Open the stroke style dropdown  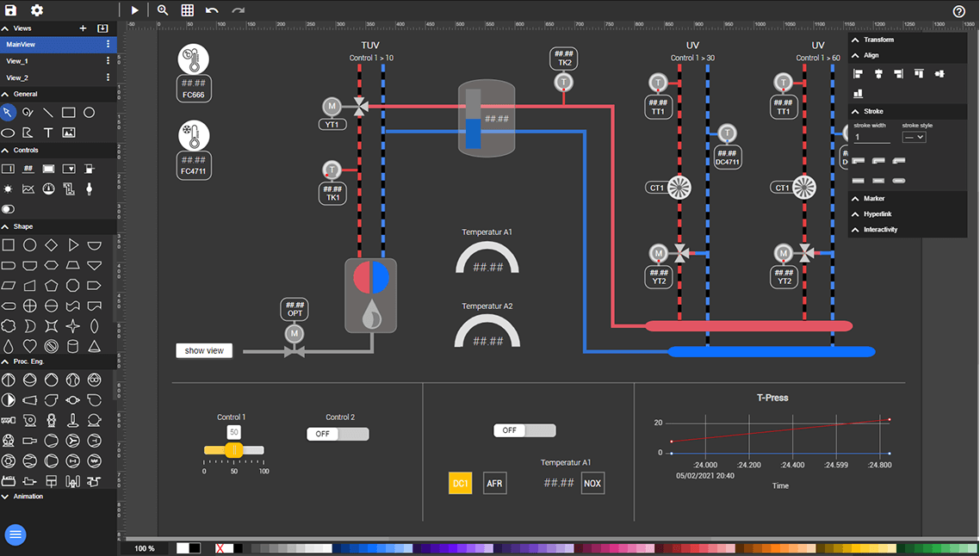914,138
